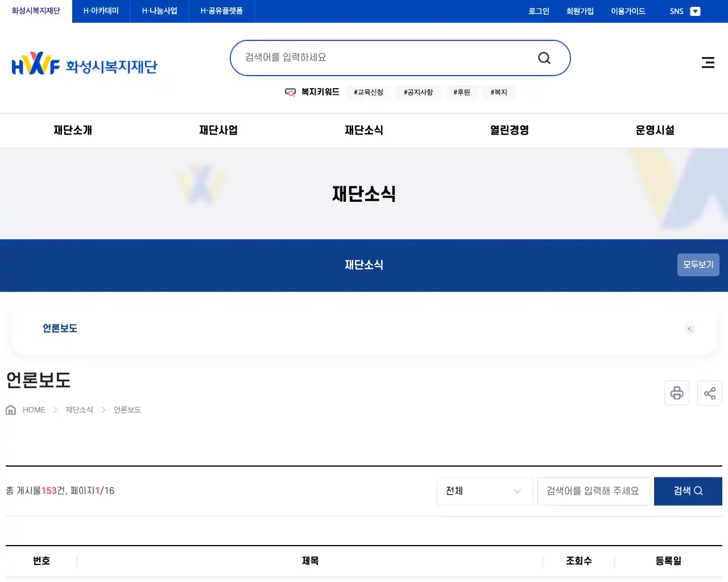Open the 전체 category dropdown
This screenshot has height=582, width=728.
point(484,491)
